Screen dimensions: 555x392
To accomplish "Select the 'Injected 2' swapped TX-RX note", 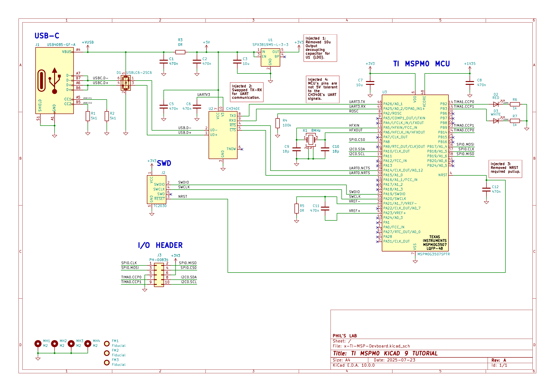I will pos(247,92).
